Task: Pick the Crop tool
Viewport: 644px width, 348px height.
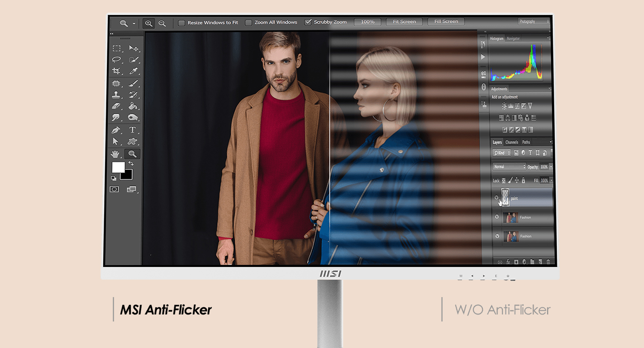Action: click(117, 71)
